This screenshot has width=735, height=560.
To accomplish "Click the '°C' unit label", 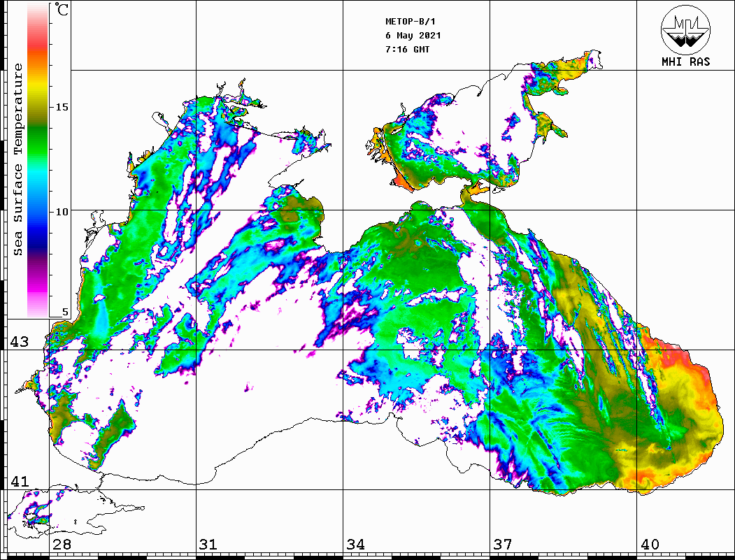I will coord(62,9).
